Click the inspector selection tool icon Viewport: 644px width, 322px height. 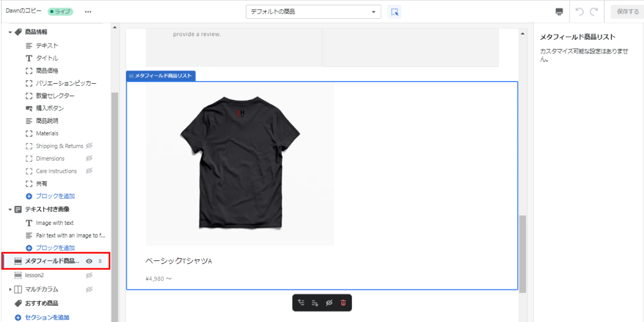point(394,12)
